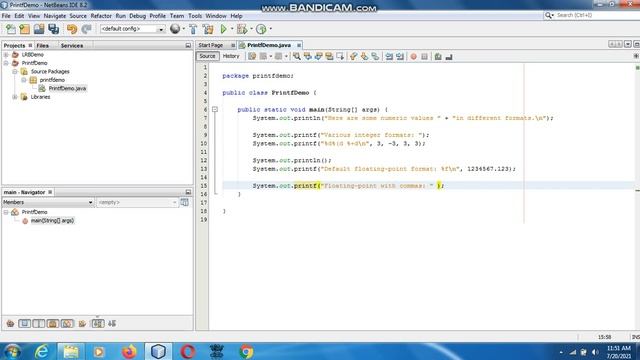This screenshot has height=360, width=640.
Task: Click the Navigator history list icon
Action: click(x=184, y=202)
